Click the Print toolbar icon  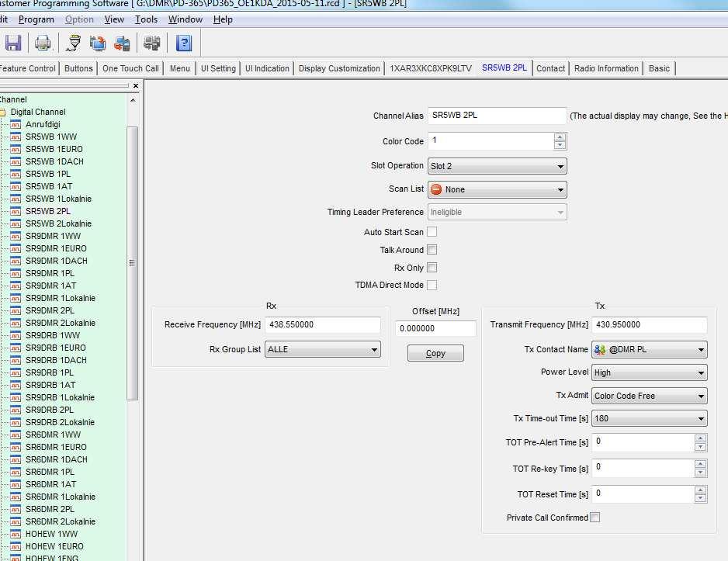point(43,43)
